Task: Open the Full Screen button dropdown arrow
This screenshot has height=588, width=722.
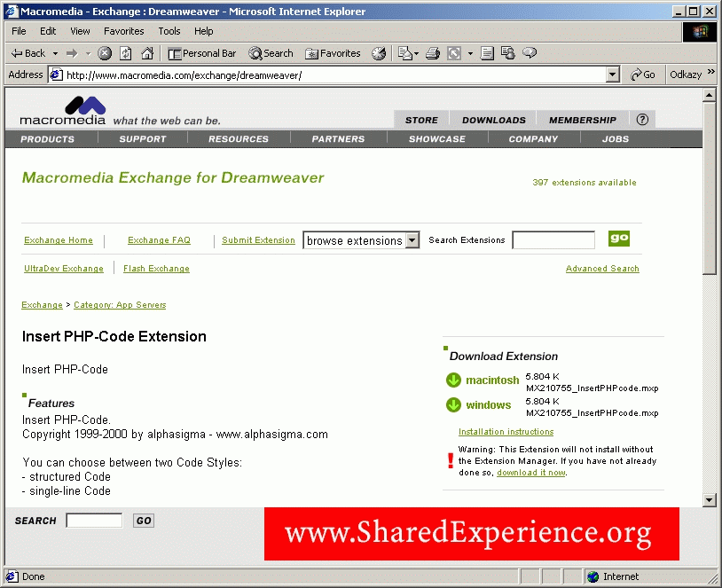Action: click(470, 54)
